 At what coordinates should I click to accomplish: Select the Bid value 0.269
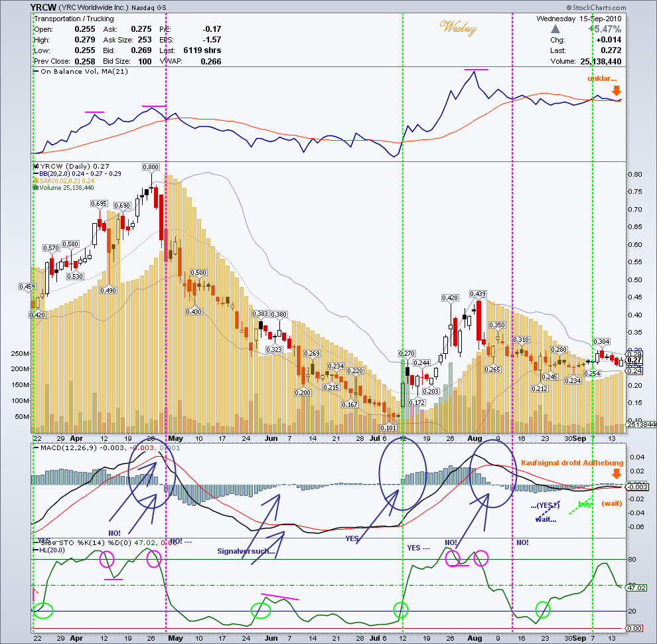coord(141,50)
